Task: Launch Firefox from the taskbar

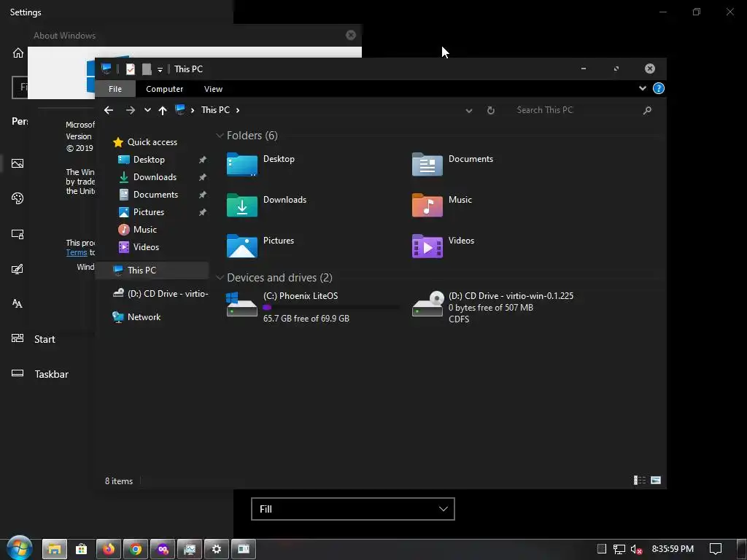Action: pyautogui.click(x=109, y=549)
